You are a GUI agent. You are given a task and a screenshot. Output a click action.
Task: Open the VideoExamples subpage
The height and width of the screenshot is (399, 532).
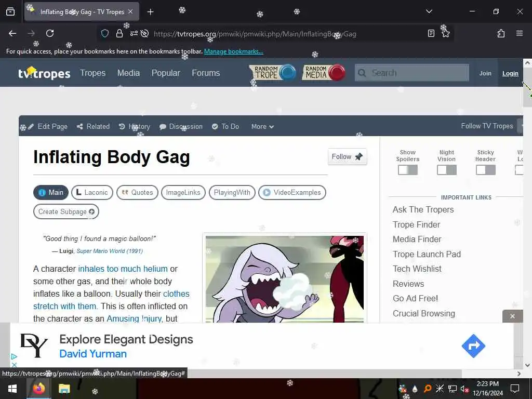pos(292,192)
